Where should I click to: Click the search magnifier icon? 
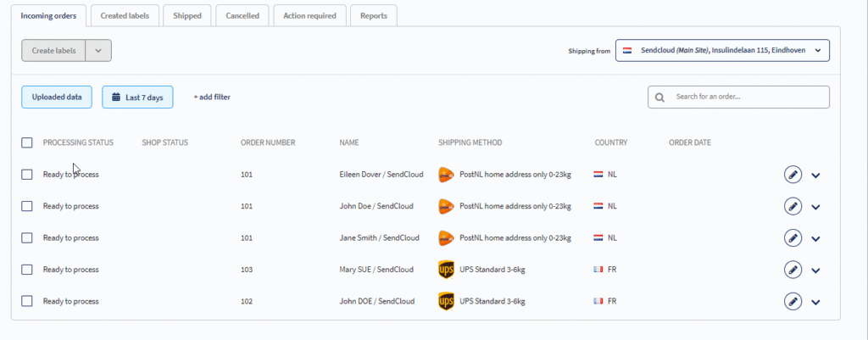coord(659,97)
